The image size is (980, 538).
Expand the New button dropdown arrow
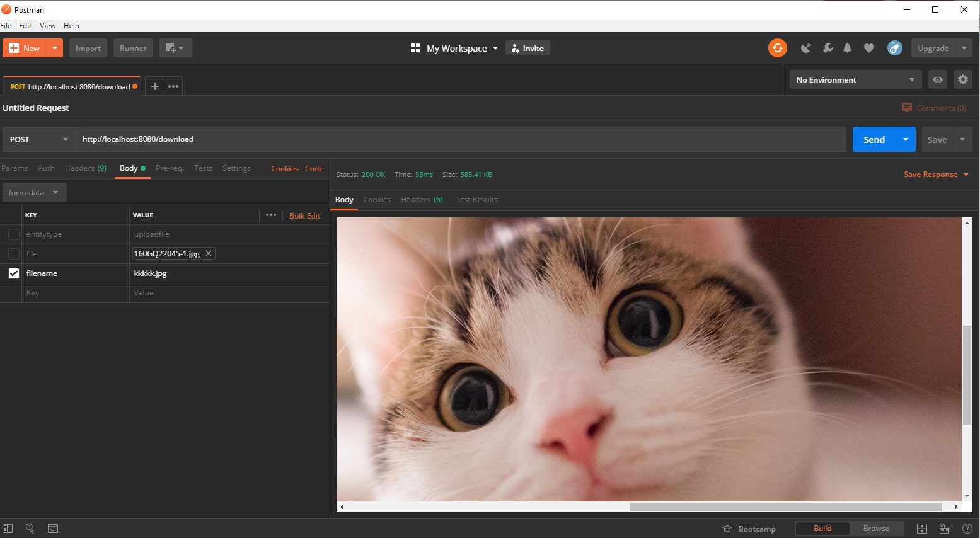click(55, 48)
